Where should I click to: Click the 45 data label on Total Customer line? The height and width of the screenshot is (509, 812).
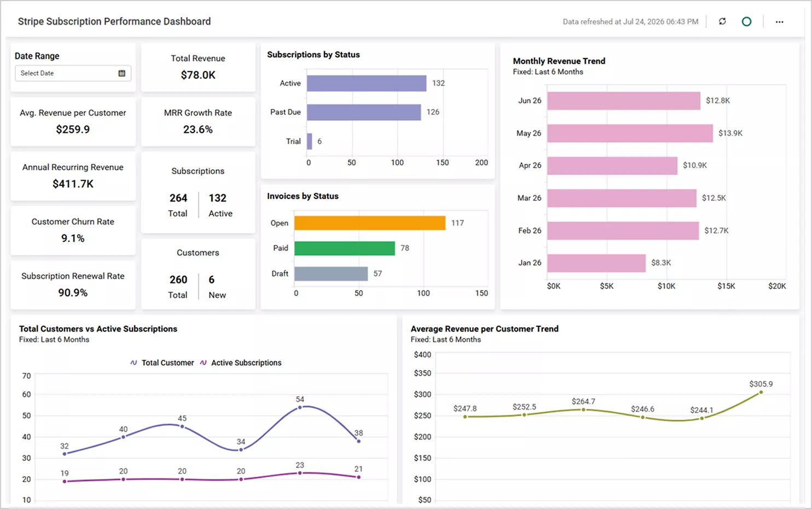coord(182,419)
